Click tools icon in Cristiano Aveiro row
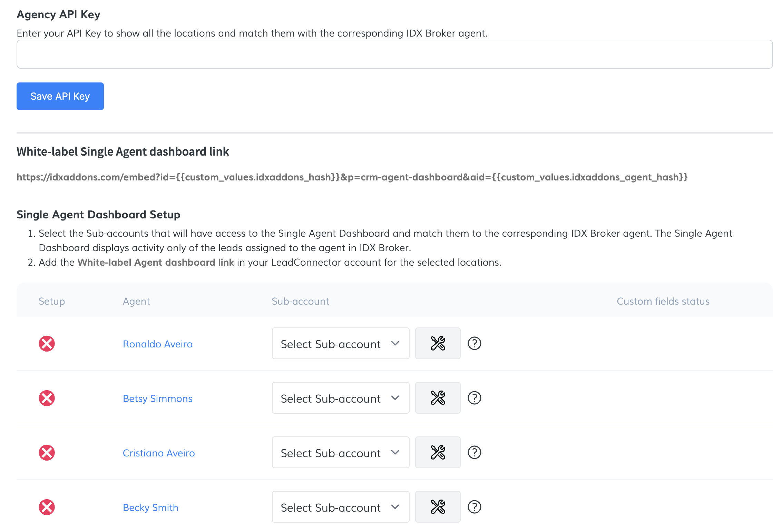This screenshot has width=782, height=532. (x=438, y=452)
